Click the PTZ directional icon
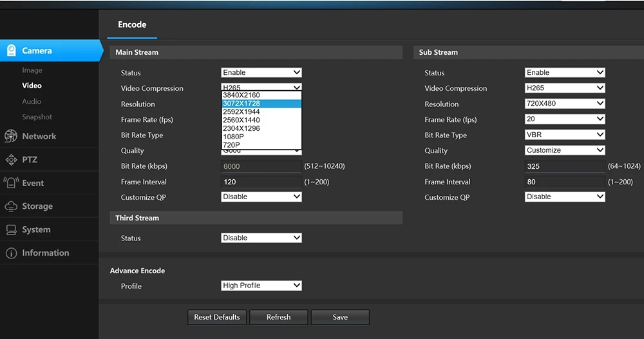Viewport: 644px width, 339px height. click(11, 160)
